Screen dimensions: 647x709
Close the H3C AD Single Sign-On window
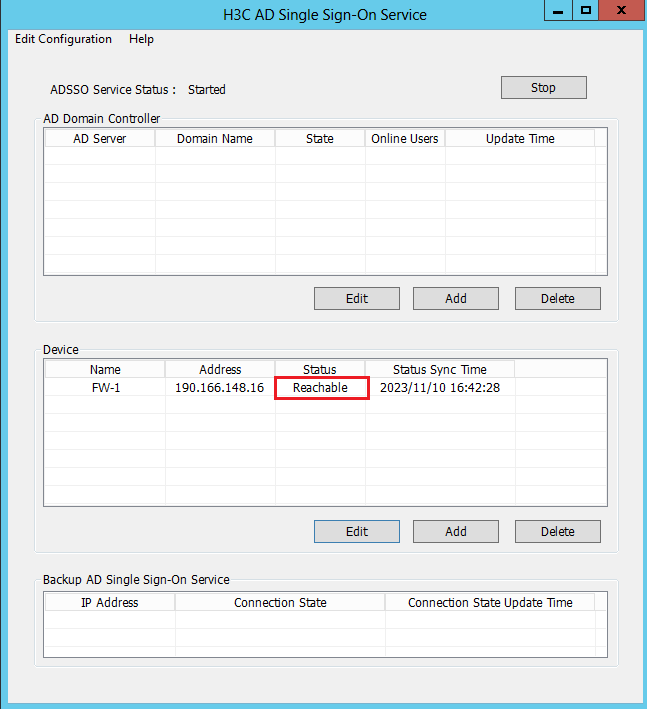pyautogui.click(x=622, y=10)
